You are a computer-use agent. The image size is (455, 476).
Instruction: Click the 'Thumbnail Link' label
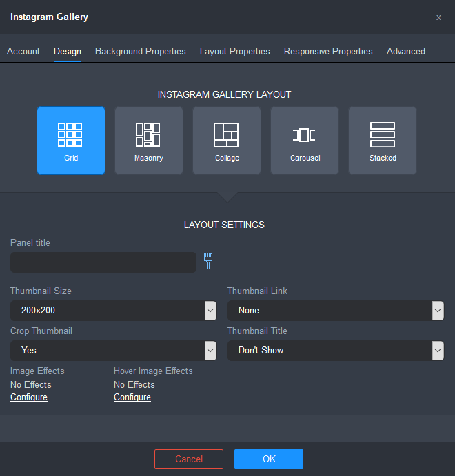tap(257, 291)
